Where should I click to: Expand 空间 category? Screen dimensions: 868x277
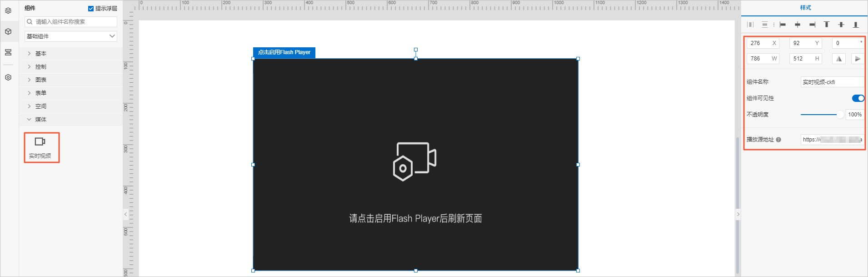tap(71, 106)
